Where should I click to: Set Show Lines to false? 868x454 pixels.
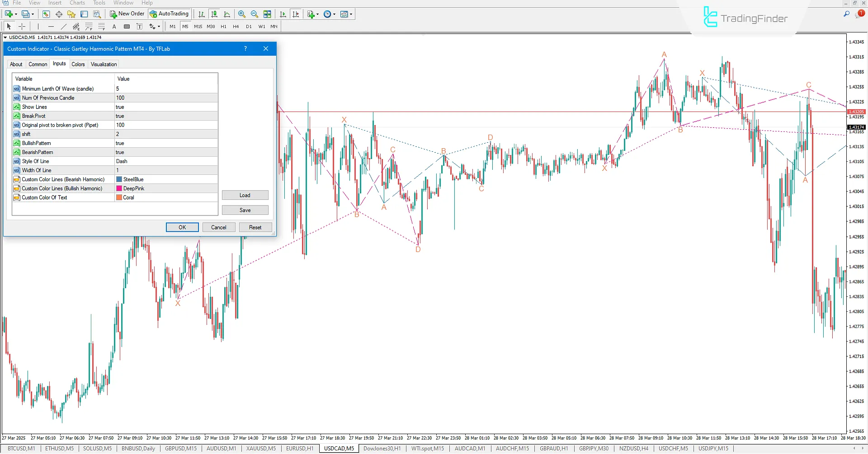tap(136, 107)
